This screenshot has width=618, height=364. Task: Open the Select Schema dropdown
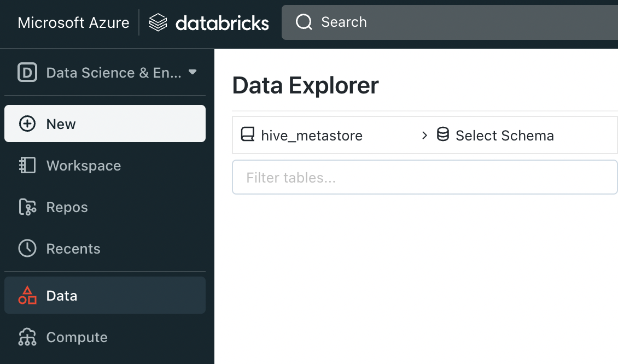point(504,136)
